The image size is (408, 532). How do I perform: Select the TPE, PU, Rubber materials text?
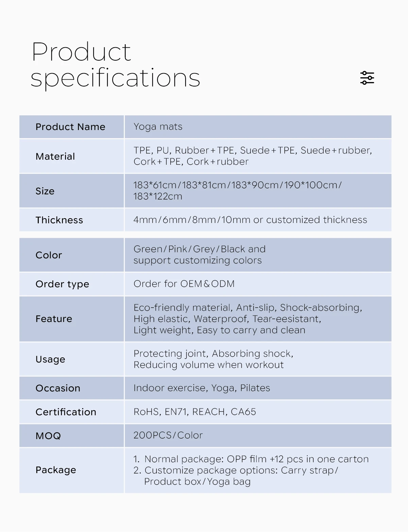click(x=253, y=156)
